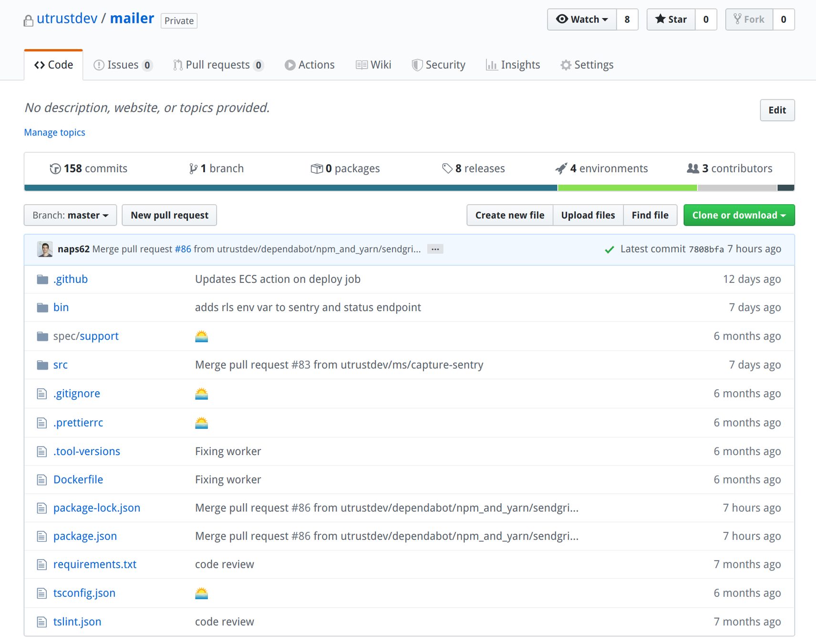816x644 pixels.
Task: Click the sunrise emoji in the .prettierrc row
Action: coord(201,423)
